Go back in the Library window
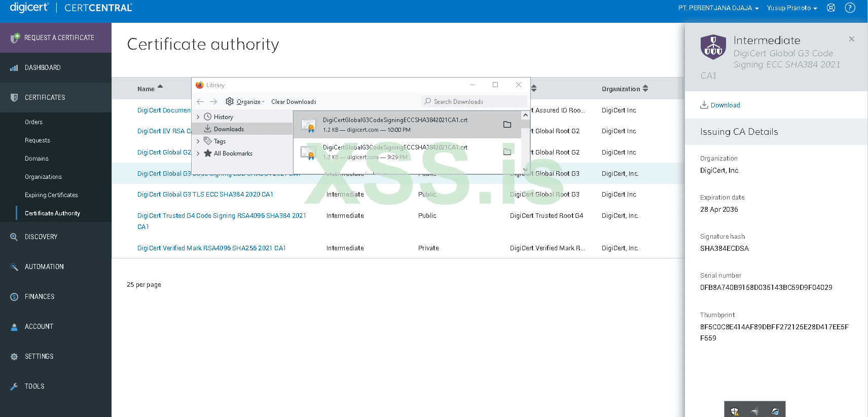Viewport: 868px width, 417px height. click(200, 102)
